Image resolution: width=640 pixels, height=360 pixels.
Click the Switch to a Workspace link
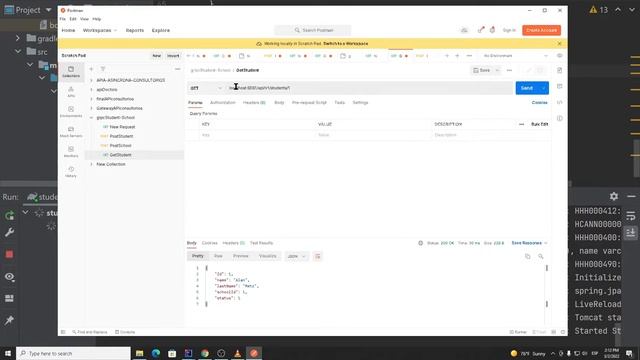tap(345, 43)
